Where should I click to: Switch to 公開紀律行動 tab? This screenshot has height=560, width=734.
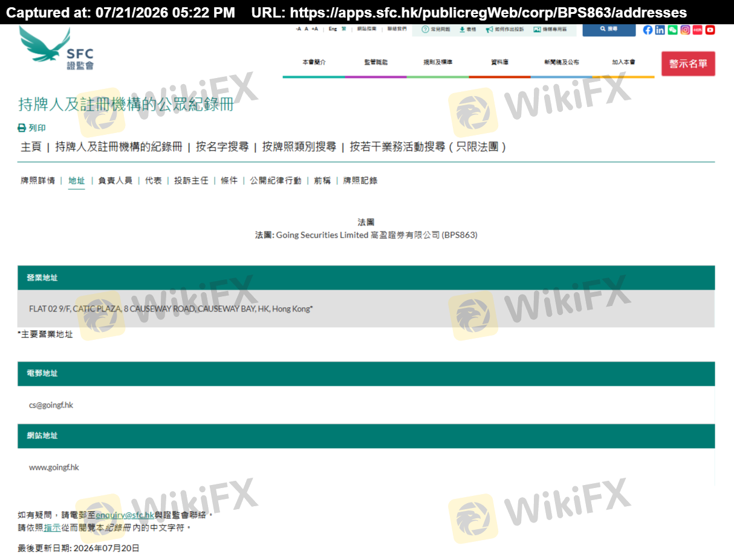[x=276, y=180]
